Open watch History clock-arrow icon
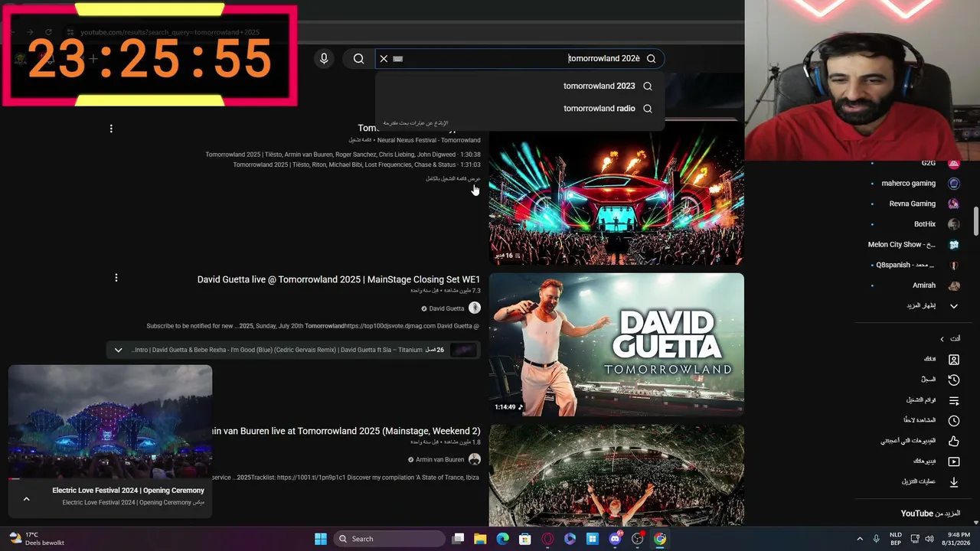 [x=954, y=380]
